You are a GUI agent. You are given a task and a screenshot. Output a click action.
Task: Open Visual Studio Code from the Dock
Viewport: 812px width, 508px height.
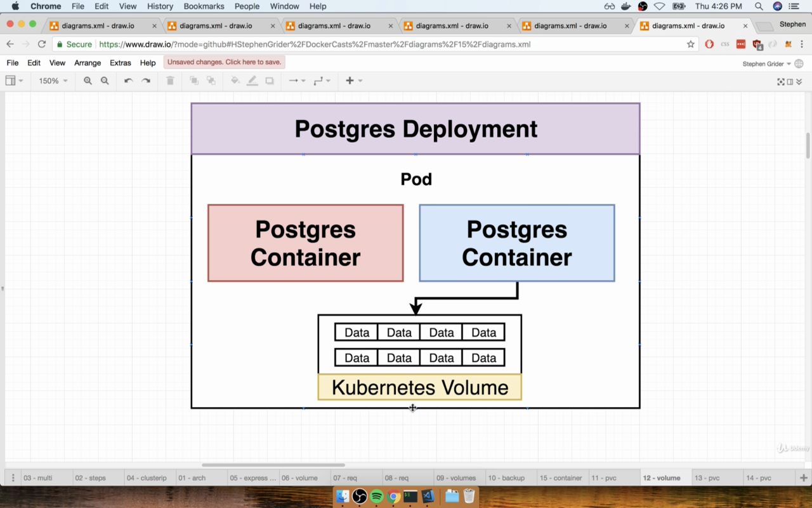[x=428, y=496]
